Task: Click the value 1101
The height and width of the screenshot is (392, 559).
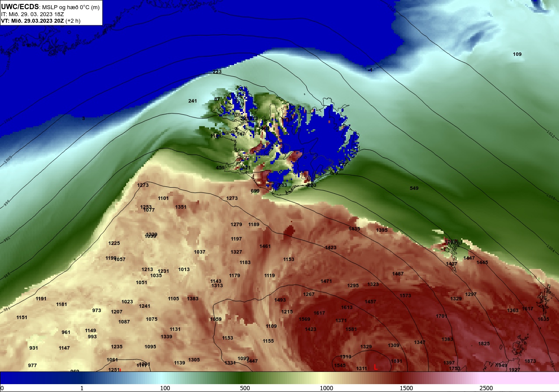Action: [x=163, y=198]
